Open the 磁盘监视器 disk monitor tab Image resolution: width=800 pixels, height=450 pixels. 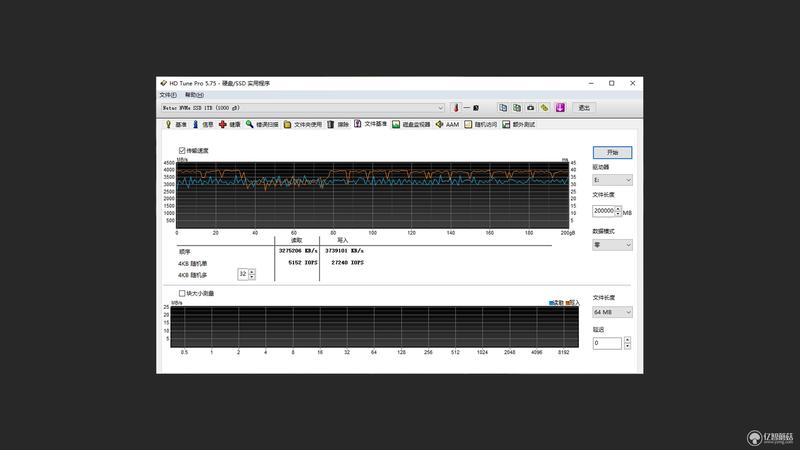[411, 124]
